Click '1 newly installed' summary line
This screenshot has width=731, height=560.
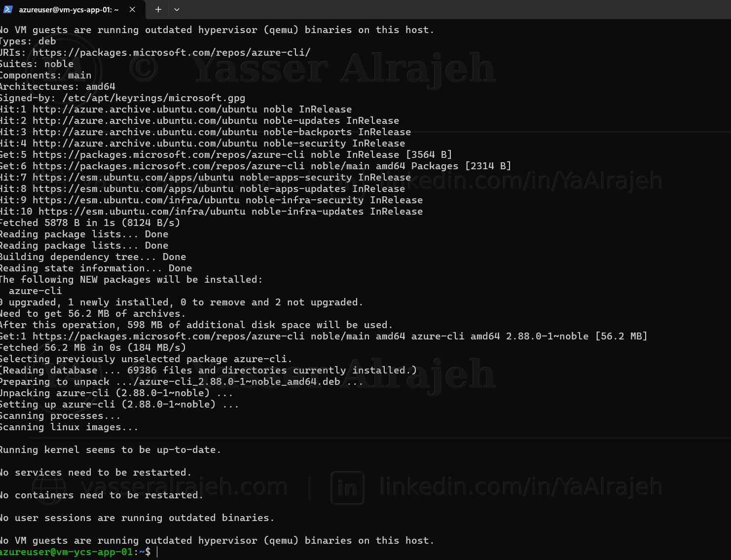182,302
